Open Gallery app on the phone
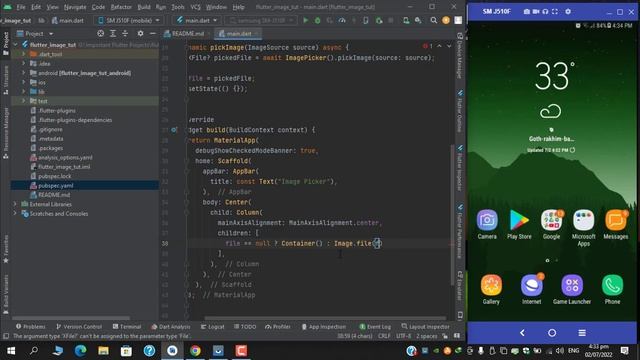Viewport: 640px width, 360px height. click(x=491, y=289)
